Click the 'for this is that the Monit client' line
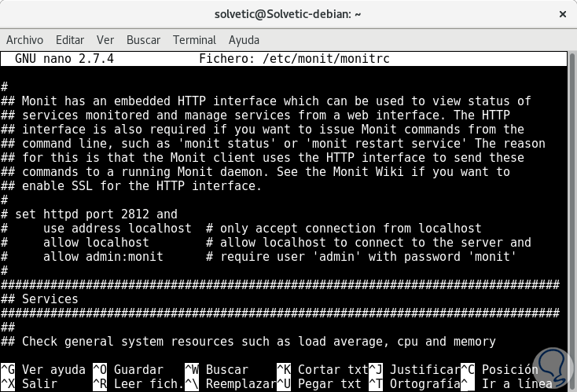 coord(263,157)
